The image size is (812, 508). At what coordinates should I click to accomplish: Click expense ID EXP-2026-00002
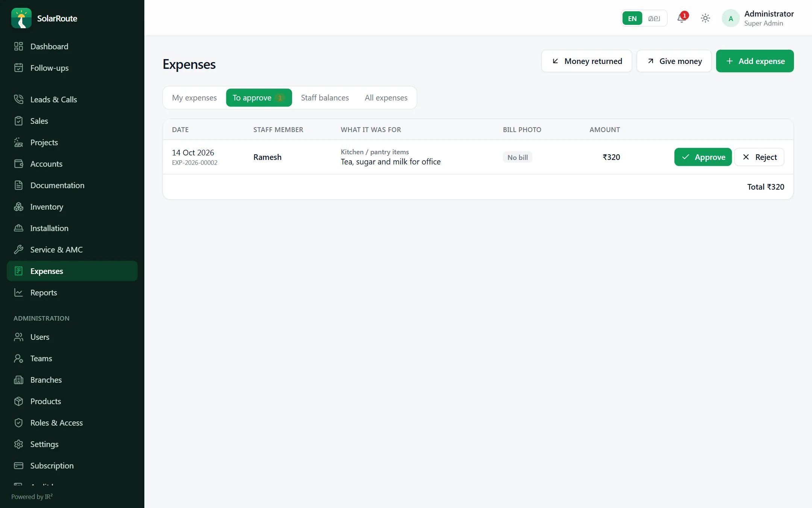click(x=195, y=163)
